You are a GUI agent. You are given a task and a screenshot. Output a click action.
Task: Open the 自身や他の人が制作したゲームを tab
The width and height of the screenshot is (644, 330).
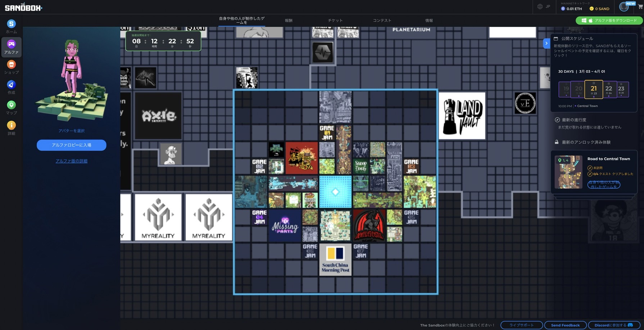(x=242, y=20)
